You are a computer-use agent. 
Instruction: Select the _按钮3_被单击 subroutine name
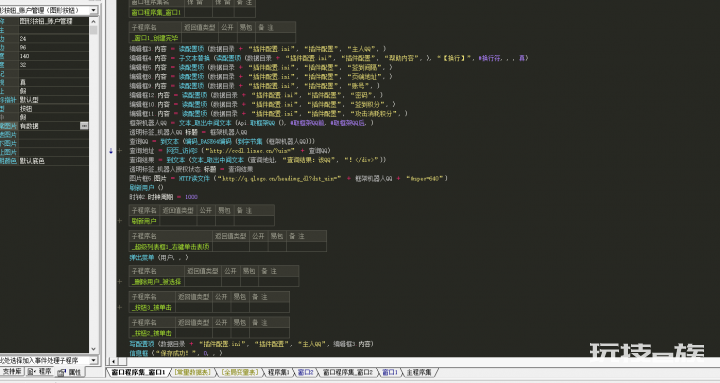coord(152,307)
